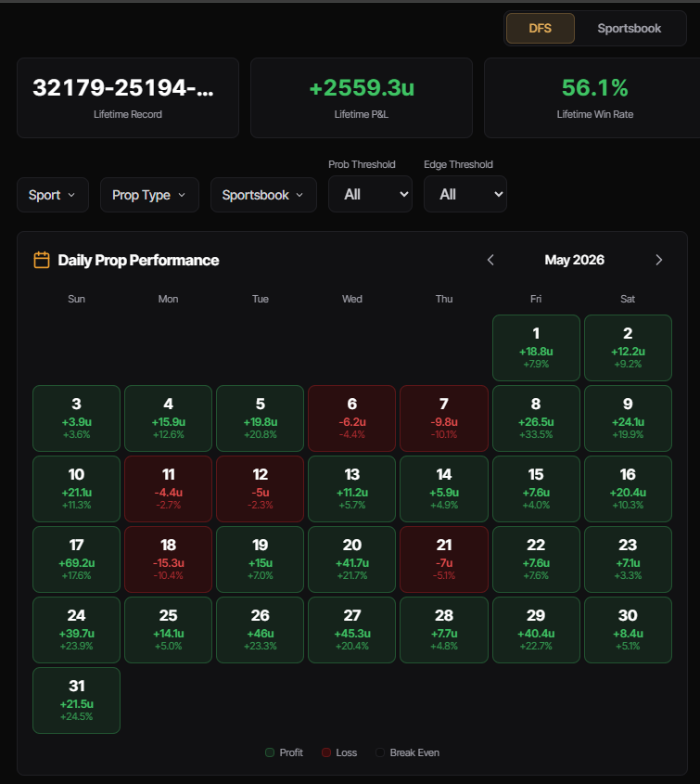
Task: Open day 8 showing +26.5u
Action: 536,418
